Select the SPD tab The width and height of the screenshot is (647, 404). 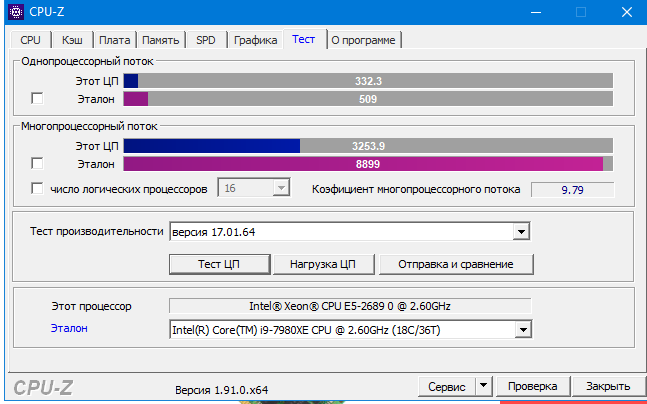[x=206, y=40]
